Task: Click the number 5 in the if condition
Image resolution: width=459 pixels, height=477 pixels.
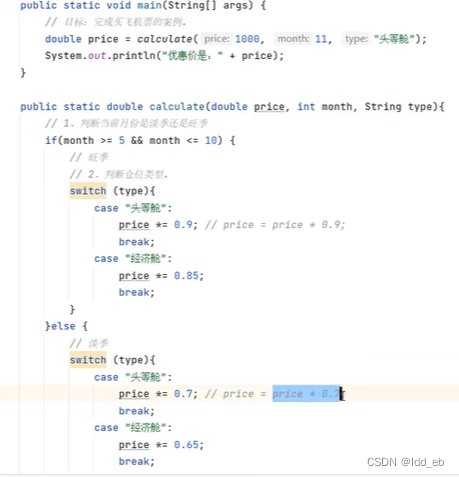Action: [x=122, y=140]
